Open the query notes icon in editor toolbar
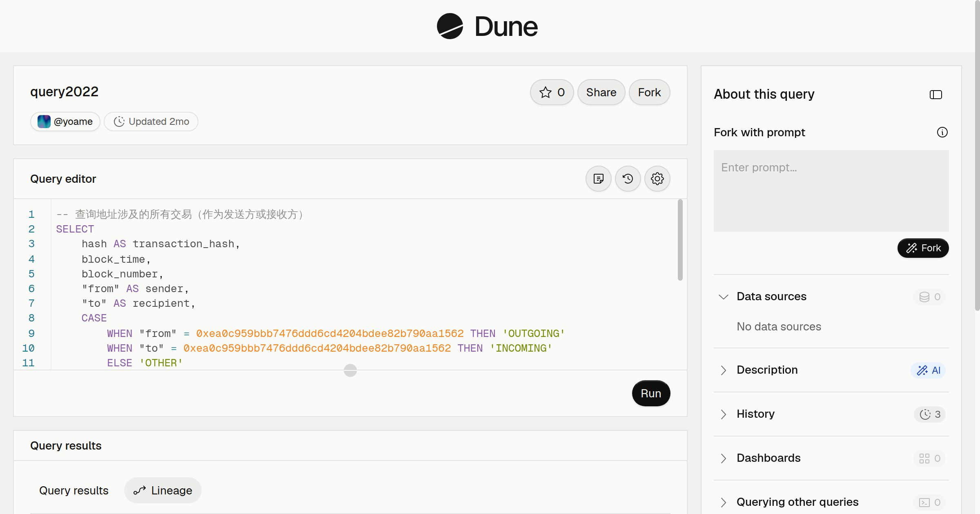Viewport: 980px width, 514px height. click(598, 179)
